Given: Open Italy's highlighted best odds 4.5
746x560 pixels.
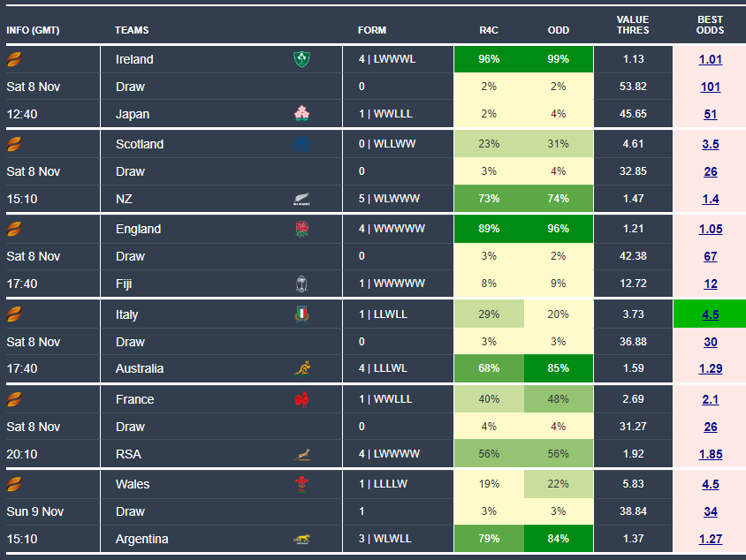Looking at the screenshot, I should pyautogui.click(x=711, y=314).
